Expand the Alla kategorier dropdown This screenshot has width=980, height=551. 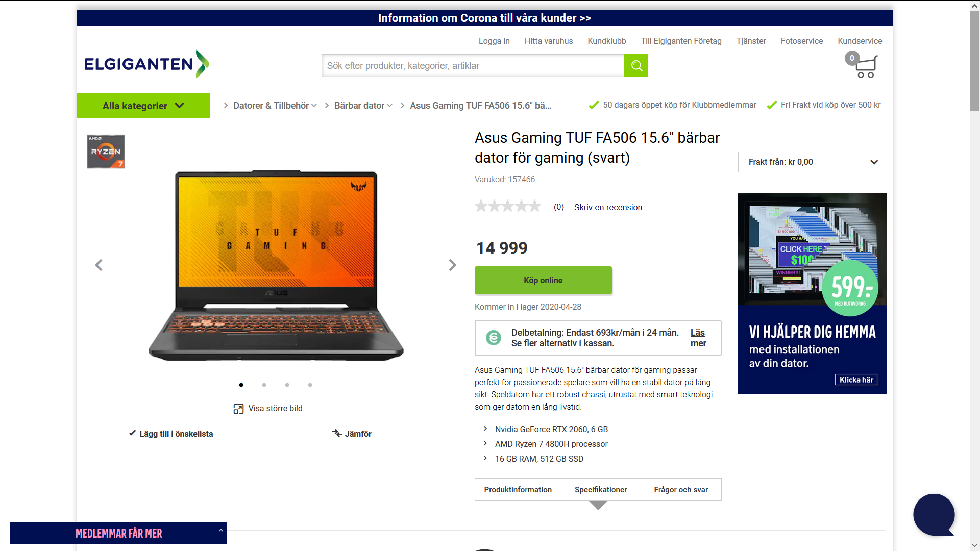pos(143,106)
